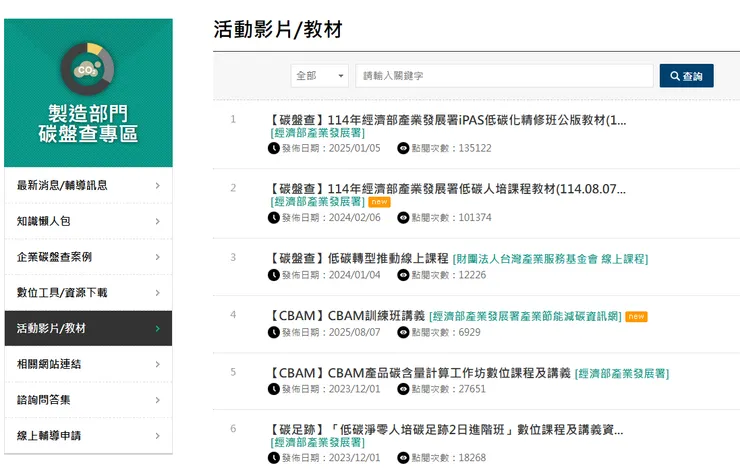Expand 諮詢問答集 using its chevron arrow
Image resolution: width=740 pixels, height=469 pixels.
tap(158, 400)
